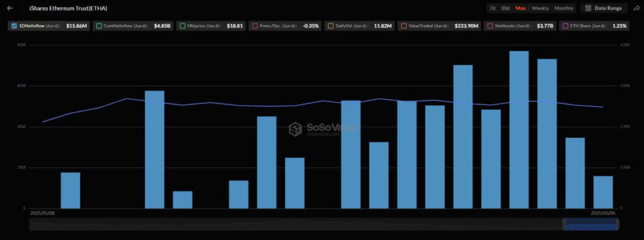Switch to the 30d range tab
This screenshot has width=644, height=240.
[x=505, y=8]
